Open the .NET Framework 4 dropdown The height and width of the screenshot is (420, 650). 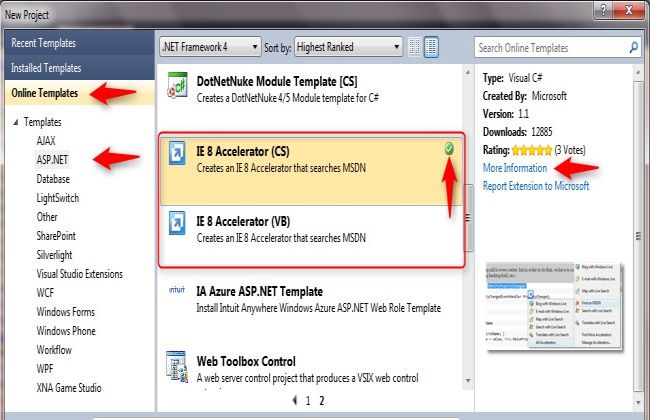click(x=210, y=47)
